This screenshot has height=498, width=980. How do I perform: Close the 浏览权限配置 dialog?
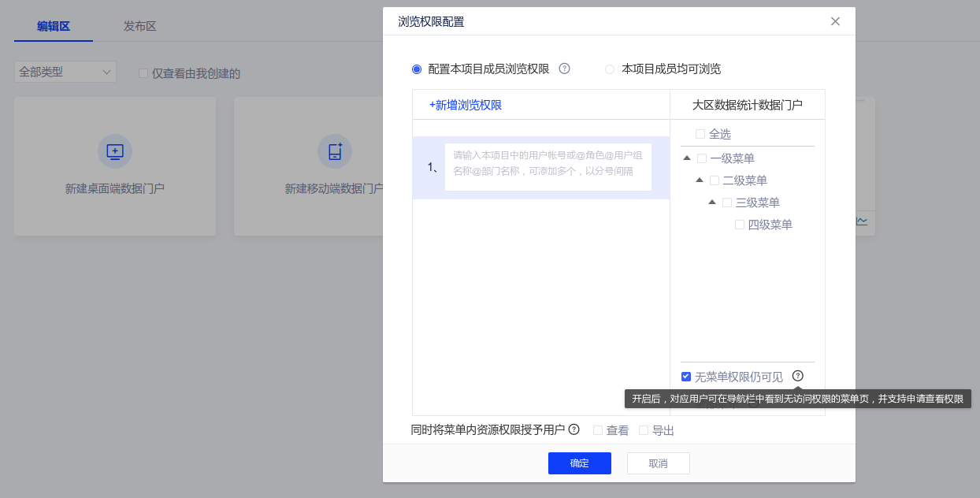pyautogui.click(x=835, y=21)
